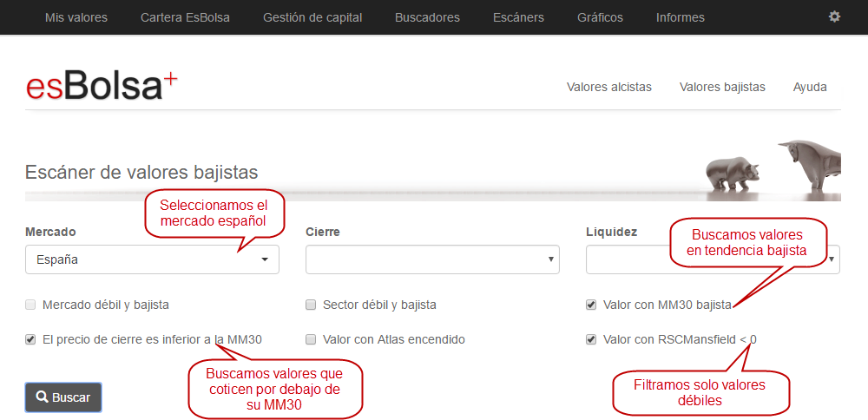Click the Mercado field label
This screenshot has width=868, height=420.
tap(50, 233)
